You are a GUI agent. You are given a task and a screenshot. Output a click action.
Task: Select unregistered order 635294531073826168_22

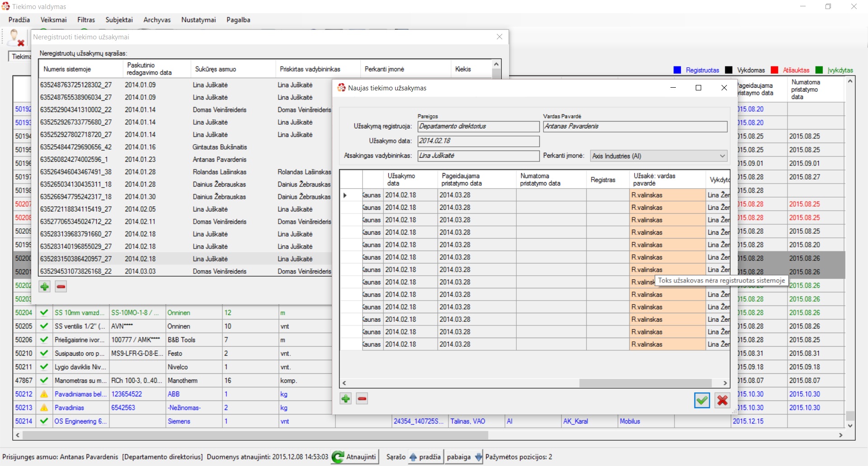click(x=75, y=272)
